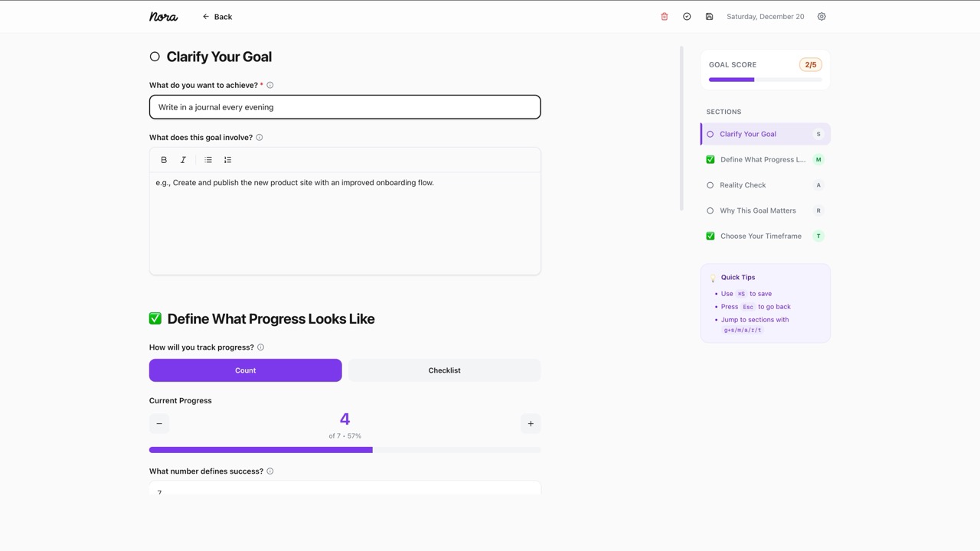
Task: Decrease current progress with minus button
Action: pyautogui.click(x=159, y=423)
